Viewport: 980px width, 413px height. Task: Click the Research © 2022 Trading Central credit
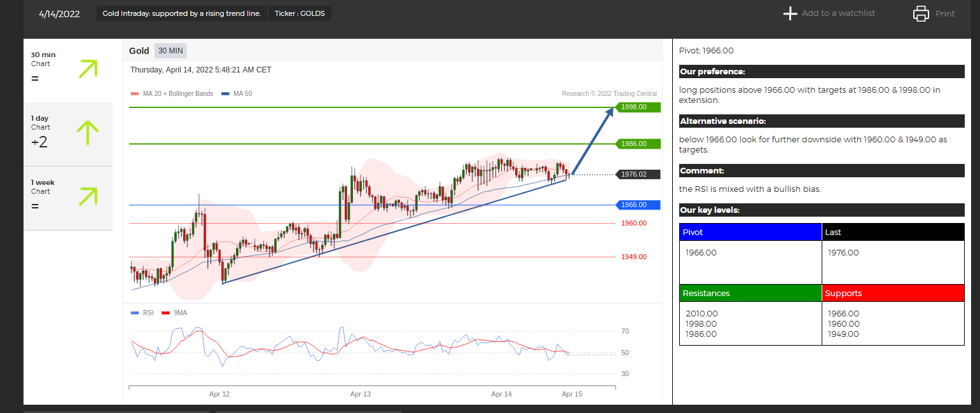[609, 94]
